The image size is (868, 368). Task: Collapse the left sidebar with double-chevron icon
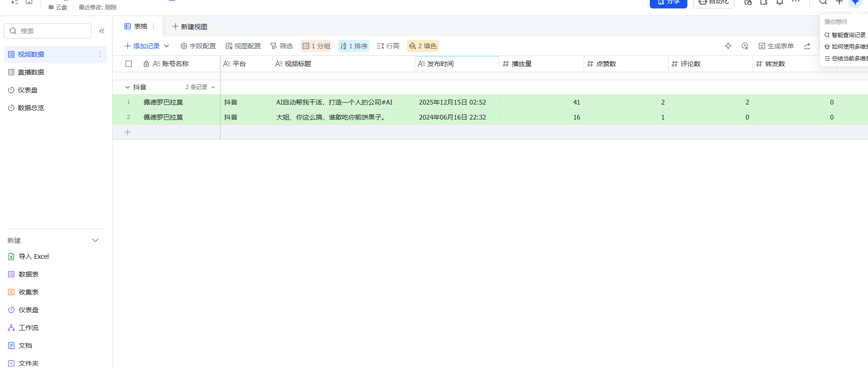102,31
